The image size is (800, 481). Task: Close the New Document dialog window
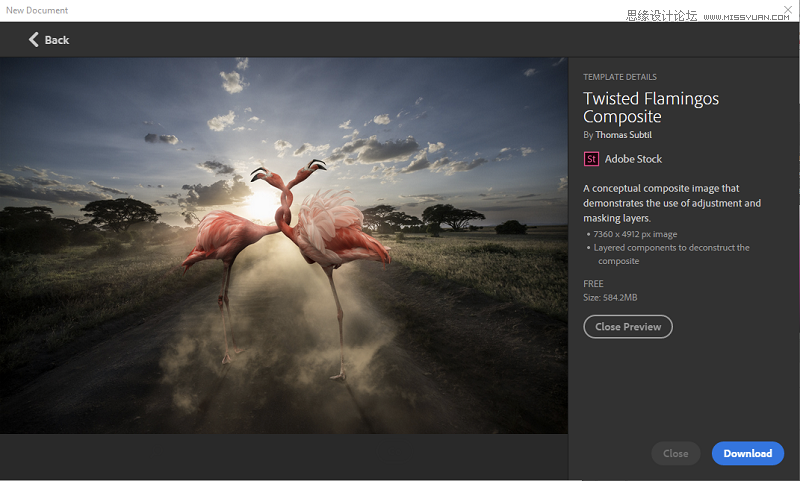tap(788, 9)
